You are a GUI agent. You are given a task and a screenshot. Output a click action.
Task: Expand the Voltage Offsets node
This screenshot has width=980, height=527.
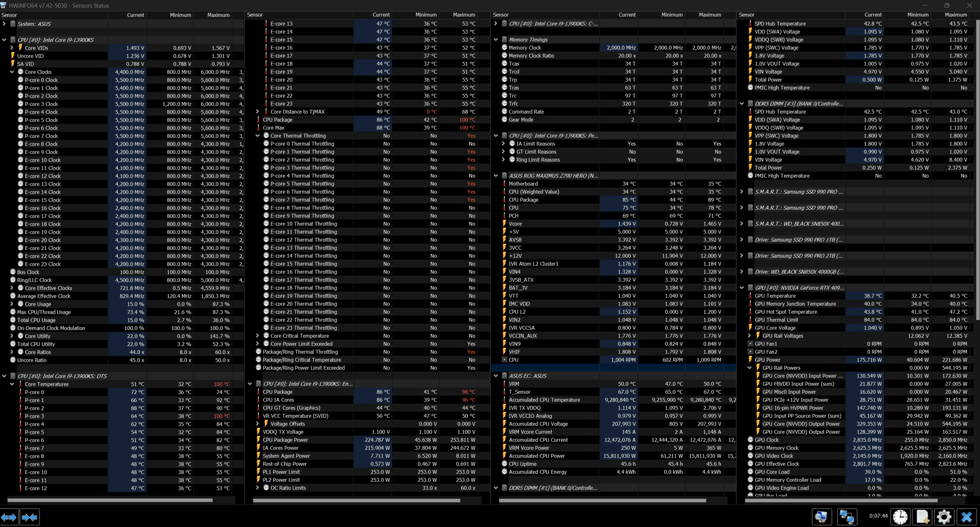[257, 424]
